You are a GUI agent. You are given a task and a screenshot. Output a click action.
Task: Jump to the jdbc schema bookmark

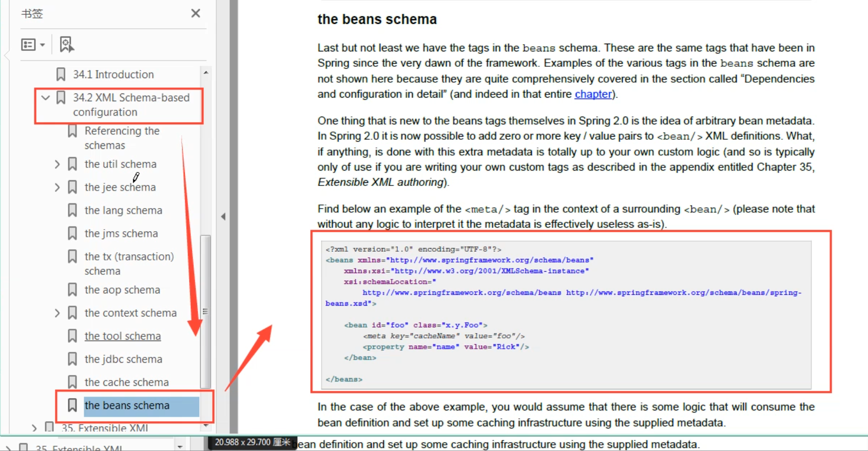coord(123,359)
